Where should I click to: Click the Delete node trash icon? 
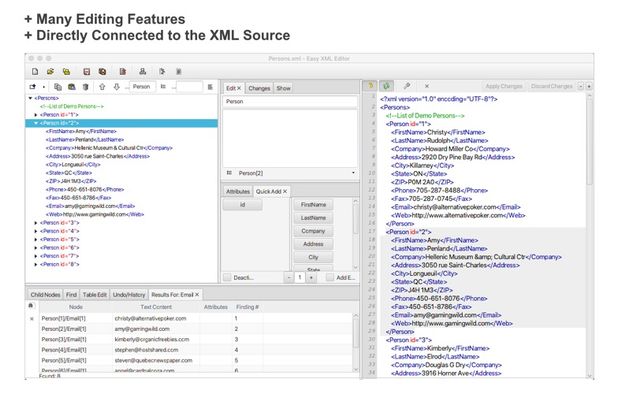pyautogui.click(x=86, y=87)
